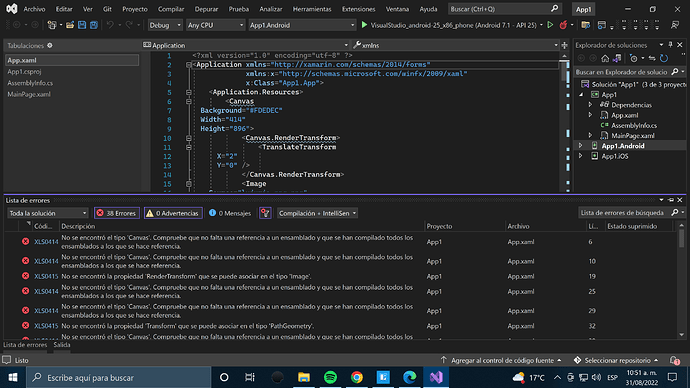
Task: Open the Herramientas menu
Action: click(312, 9)
